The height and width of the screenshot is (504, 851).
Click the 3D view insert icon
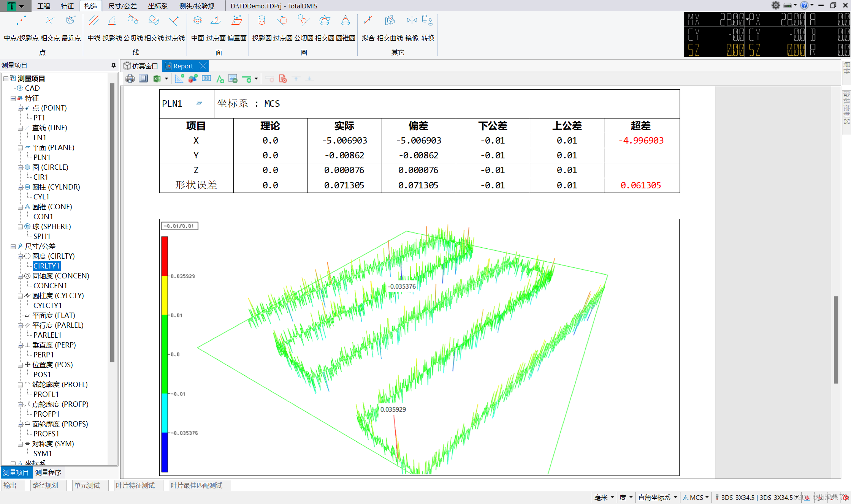tap(206, 79)
